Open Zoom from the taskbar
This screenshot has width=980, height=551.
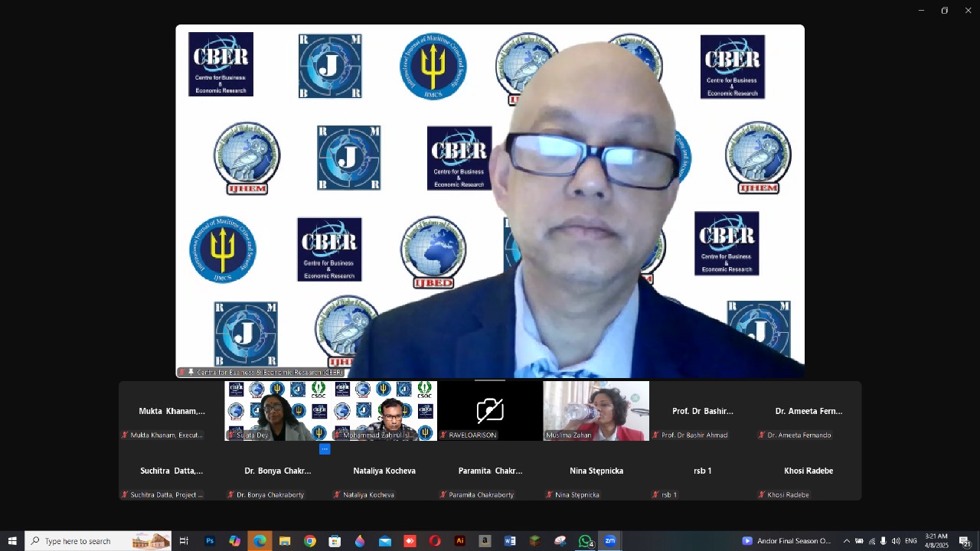pyautogui.click(x=610, y=541)
